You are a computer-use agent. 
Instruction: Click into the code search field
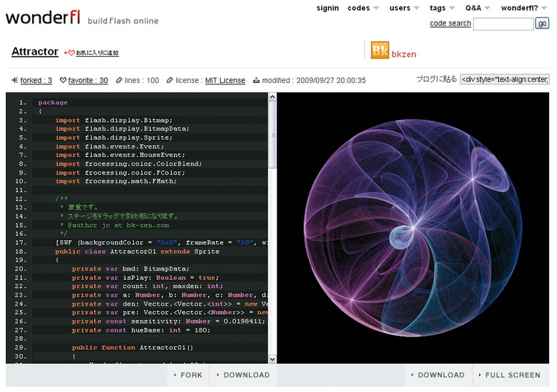(x=503, y=23)
